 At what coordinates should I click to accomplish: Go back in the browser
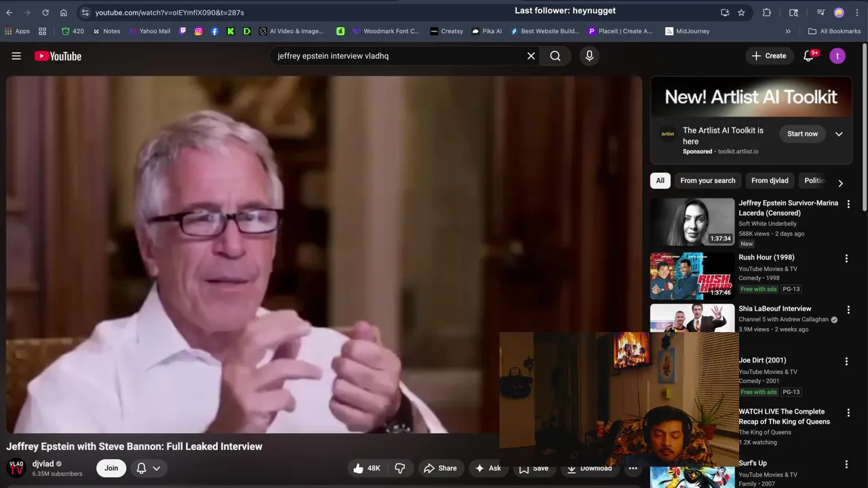9,12
